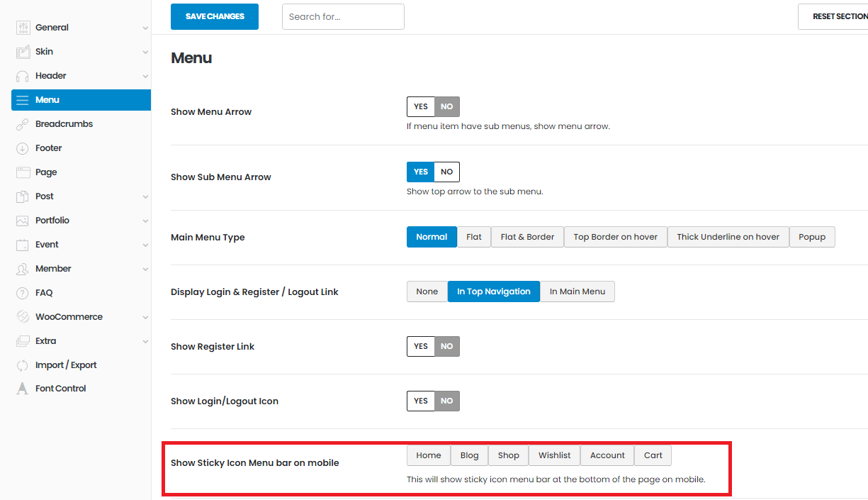Expand the Portfolio section chevron
The image size is (868, 500).
pos(145,221)
